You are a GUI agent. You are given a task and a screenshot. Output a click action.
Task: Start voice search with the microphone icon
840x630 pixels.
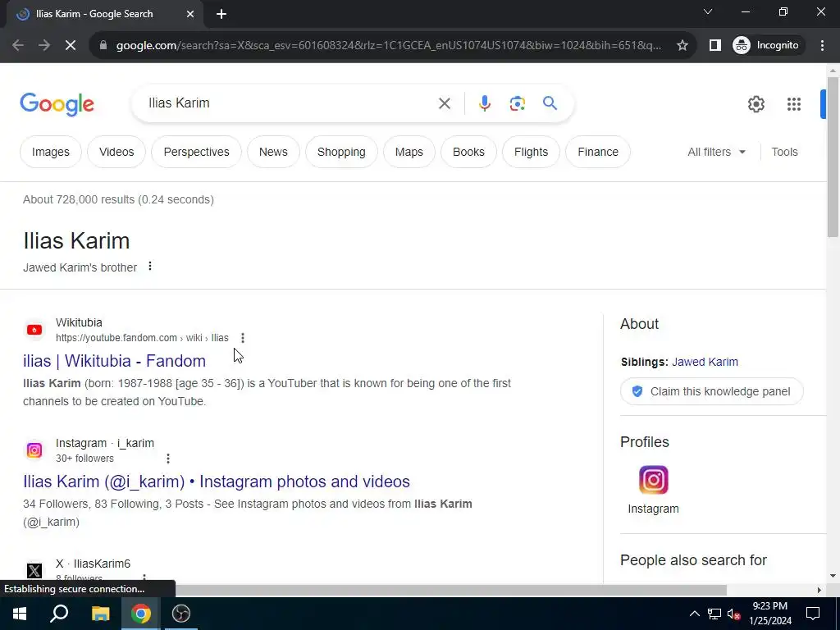[484, 103]
